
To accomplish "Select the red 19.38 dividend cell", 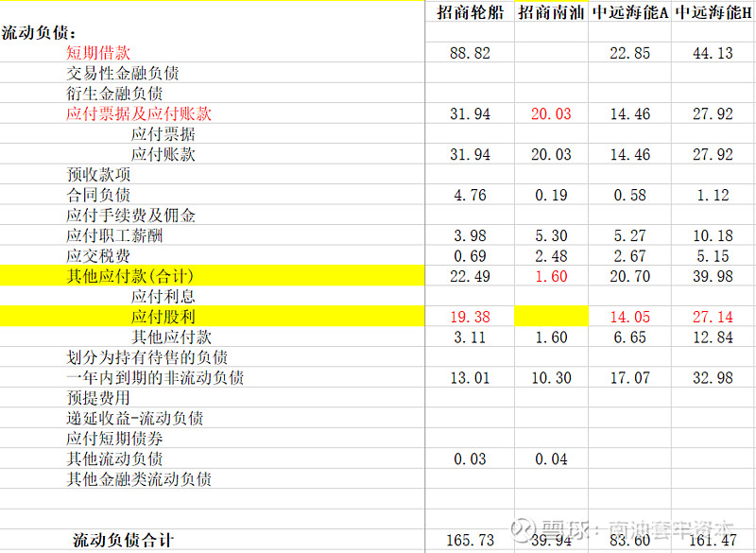I will (x=470, y=317).
